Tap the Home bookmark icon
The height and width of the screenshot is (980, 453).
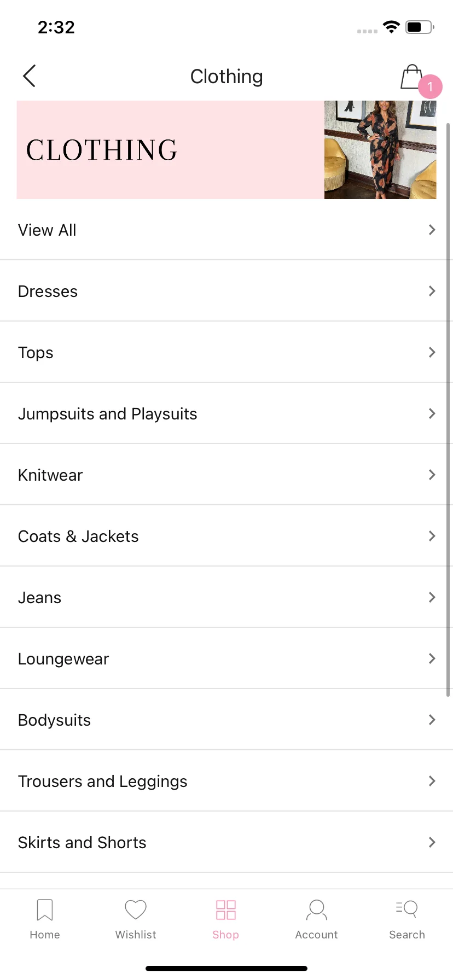pos(45,910)
